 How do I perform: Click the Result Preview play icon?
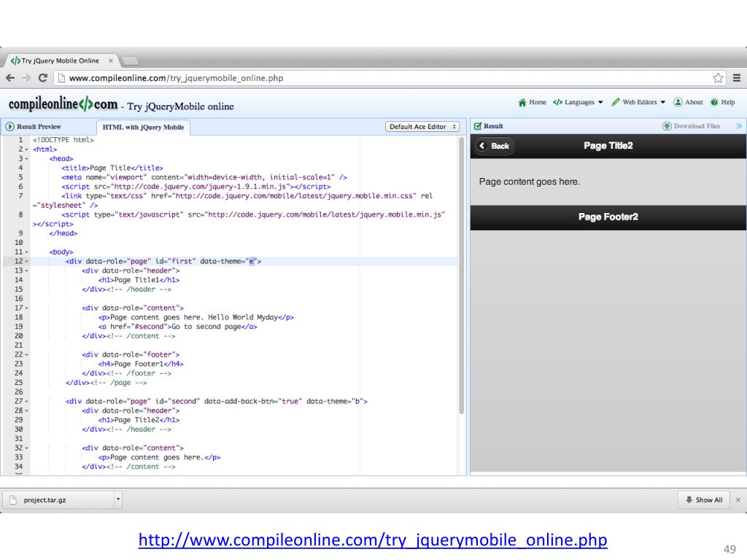9,127
